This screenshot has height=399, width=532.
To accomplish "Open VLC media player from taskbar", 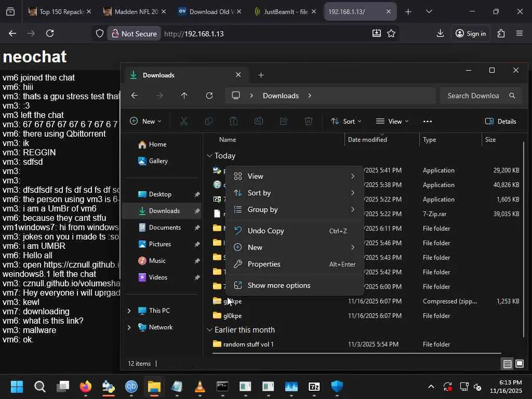I will coord(199,387).
